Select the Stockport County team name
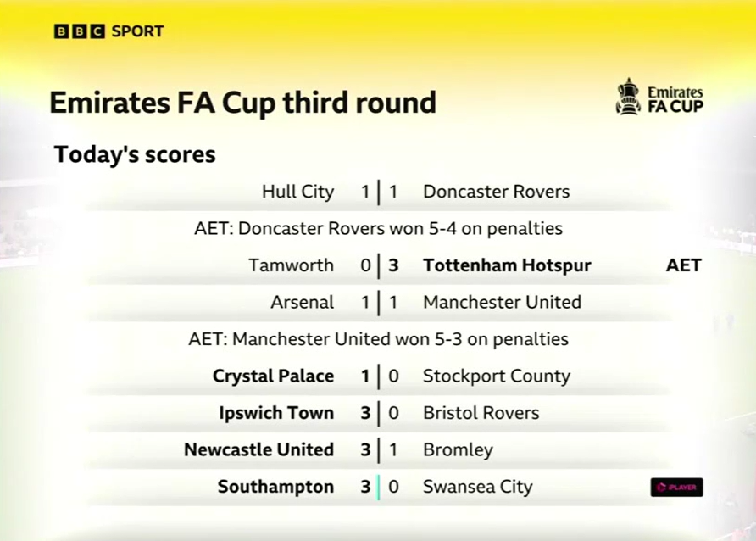The width and height of the screenshot is (756, 541). point(497,376)
